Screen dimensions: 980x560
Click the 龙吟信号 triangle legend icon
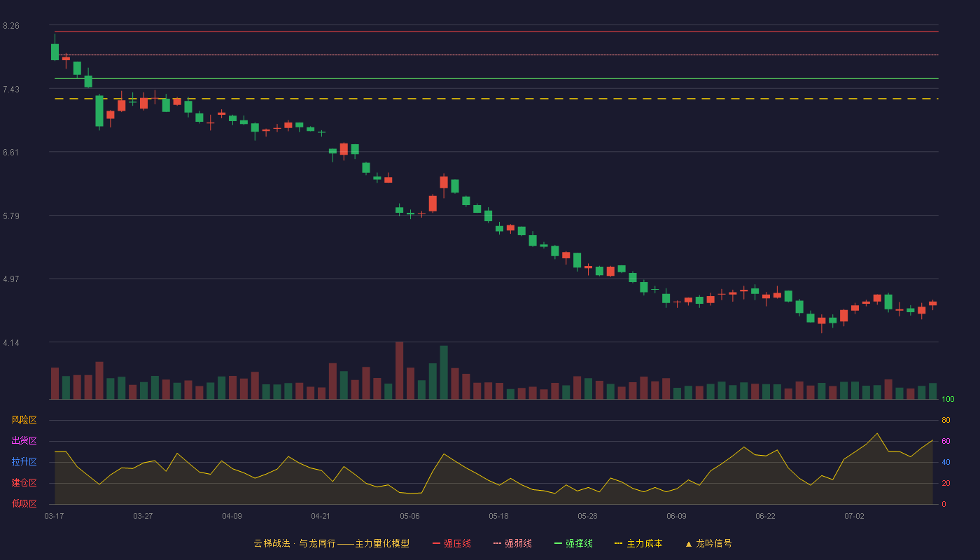(688, 544)
